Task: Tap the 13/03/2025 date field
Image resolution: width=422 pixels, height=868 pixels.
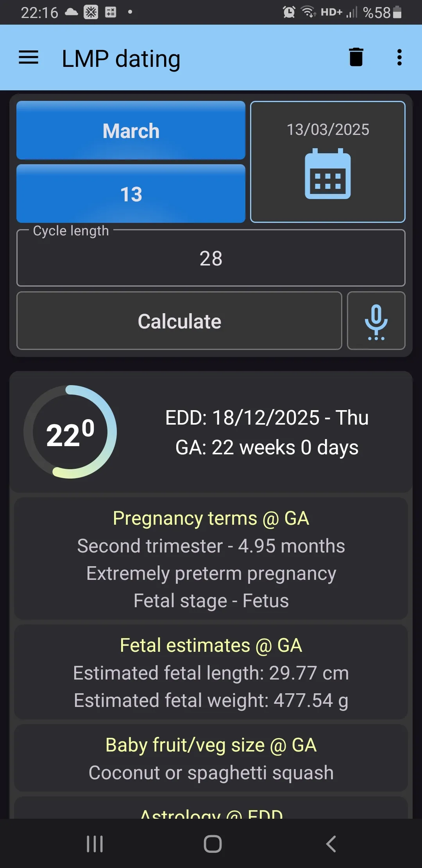Action: (x=327, y=129)
